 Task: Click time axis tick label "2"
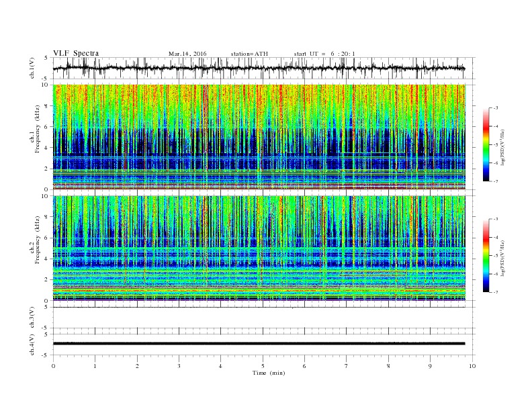137,366
